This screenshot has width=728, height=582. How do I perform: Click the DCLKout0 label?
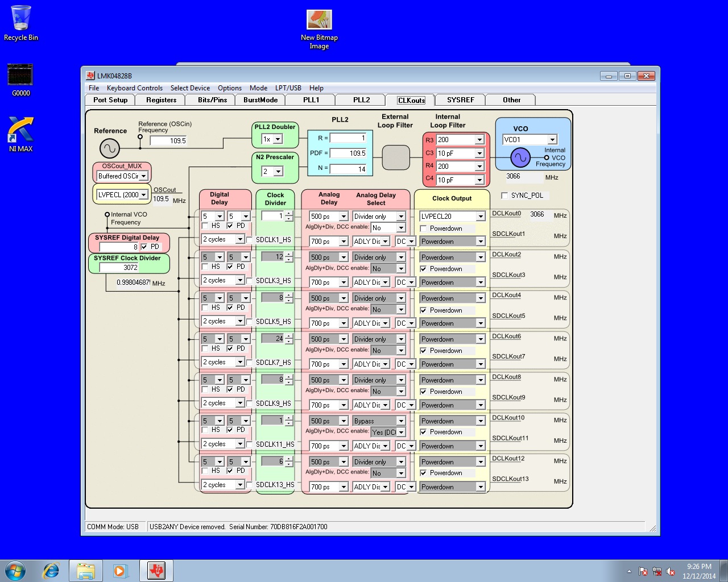click(506, 214)
